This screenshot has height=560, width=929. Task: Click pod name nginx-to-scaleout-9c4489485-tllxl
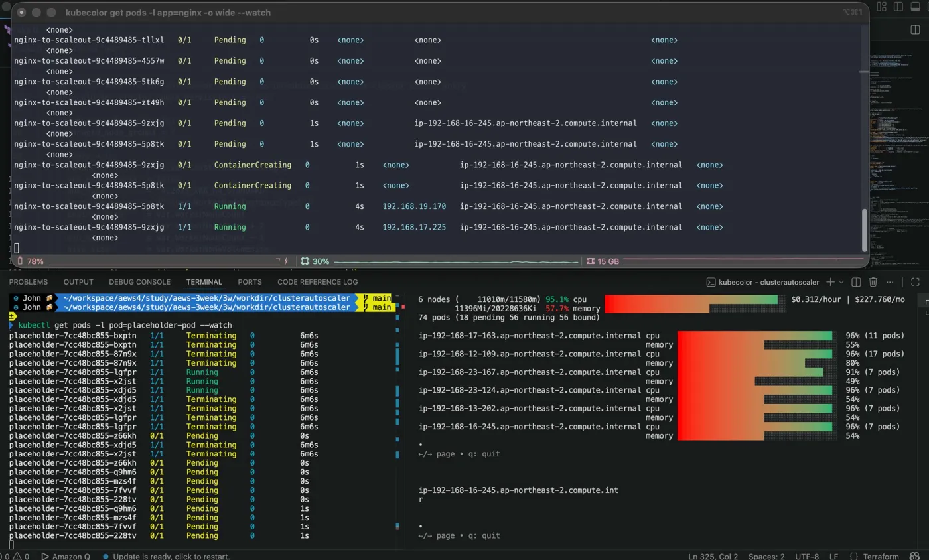tap(89, 40)
